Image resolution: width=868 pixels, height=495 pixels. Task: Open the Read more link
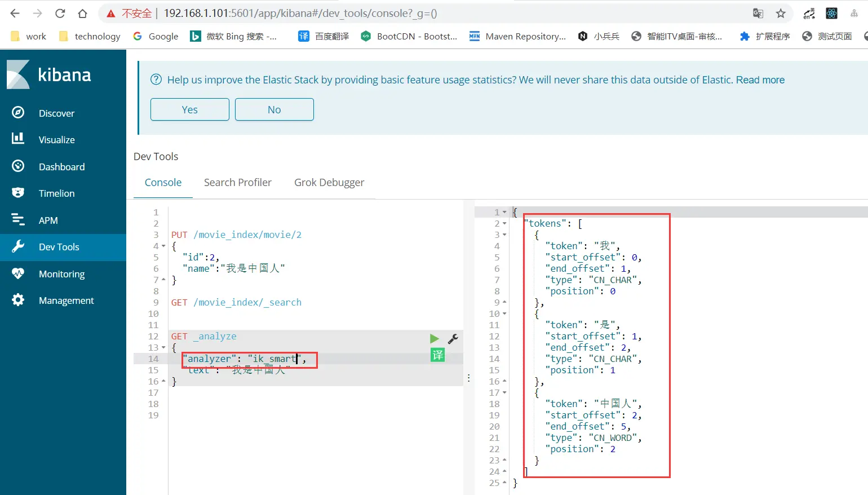pos(760,80)
